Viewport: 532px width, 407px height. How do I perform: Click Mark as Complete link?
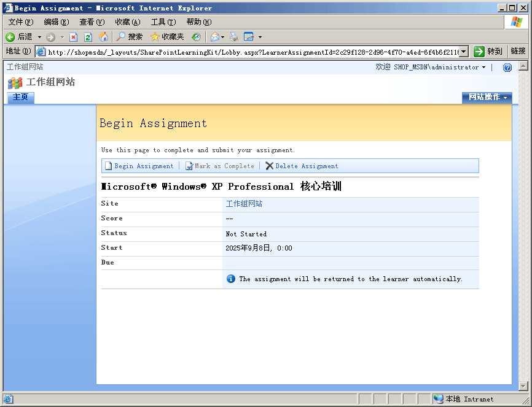click(x=224, y=166)
